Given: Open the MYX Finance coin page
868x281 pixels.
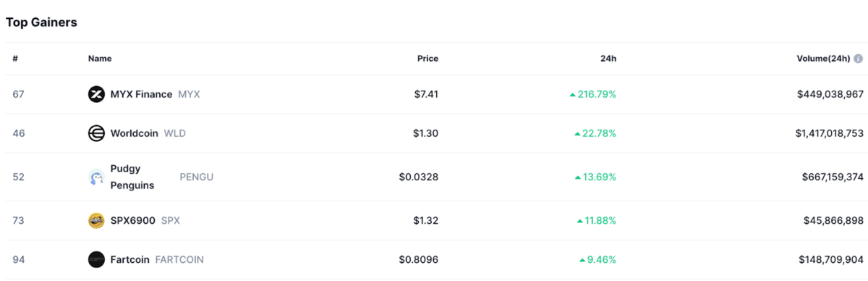Looking at the screenshot, I should click(141, 94).
